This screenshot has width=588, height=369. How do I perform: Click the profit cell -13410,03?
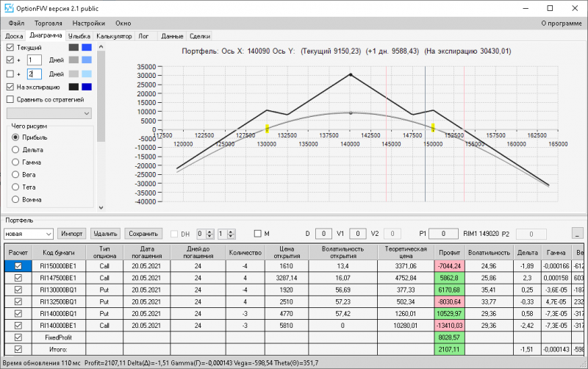pyautogui.click(x=449, y=326)
